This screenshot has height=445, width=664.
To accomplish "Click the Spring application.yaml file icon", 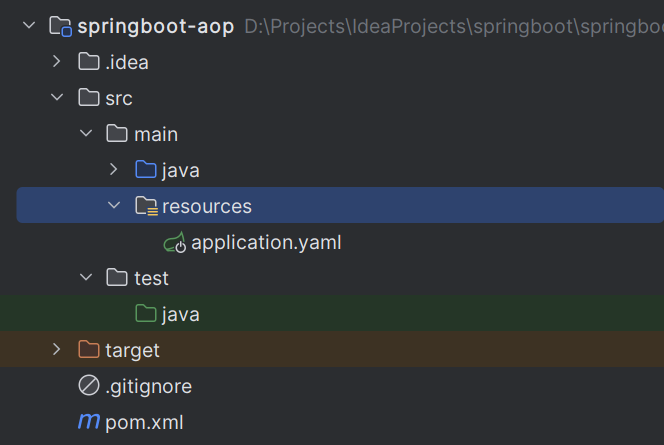I will [x=175, y=242].
